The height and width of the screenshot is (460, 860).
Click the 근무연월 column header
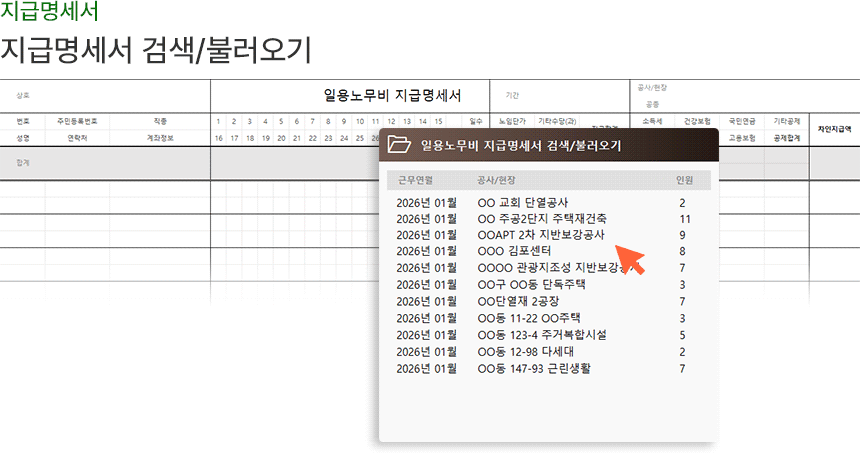point(415,181)
